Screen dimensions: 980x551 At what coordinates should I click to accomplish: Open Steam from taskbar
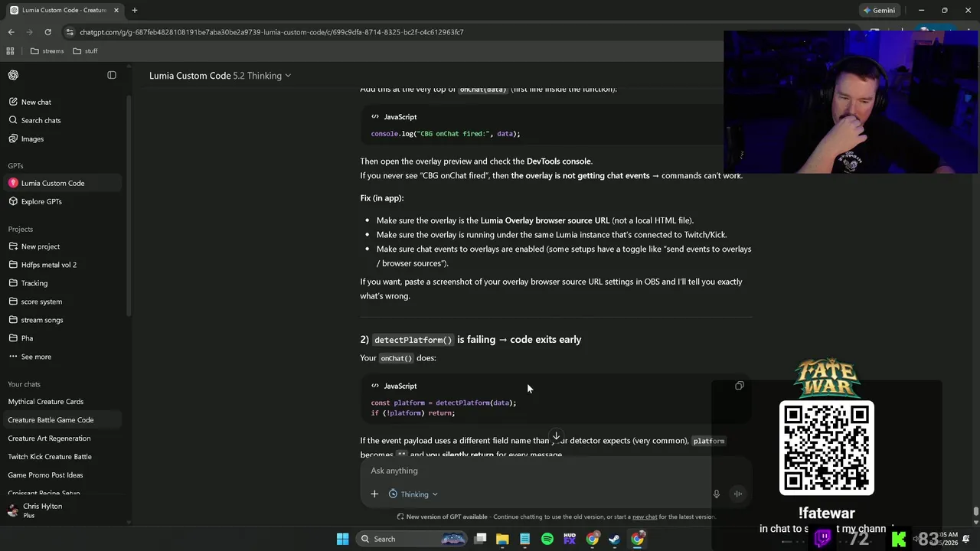[x=614, y=539]
